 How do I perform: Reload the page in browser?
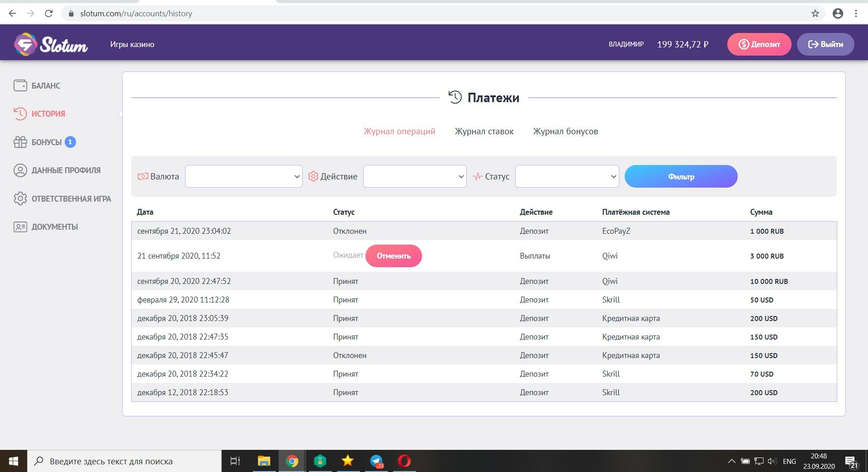[49, 14]
